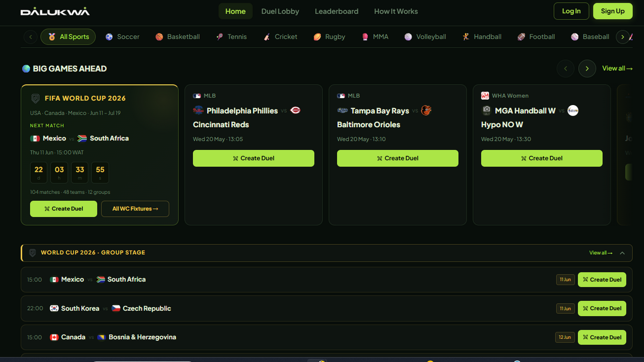
Task: Open All WC Fixtures
Action: [x=135, y=209]
